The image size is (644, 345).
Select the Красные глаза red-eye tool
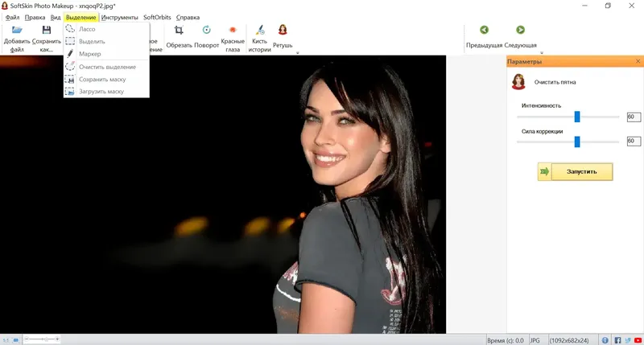233,39
